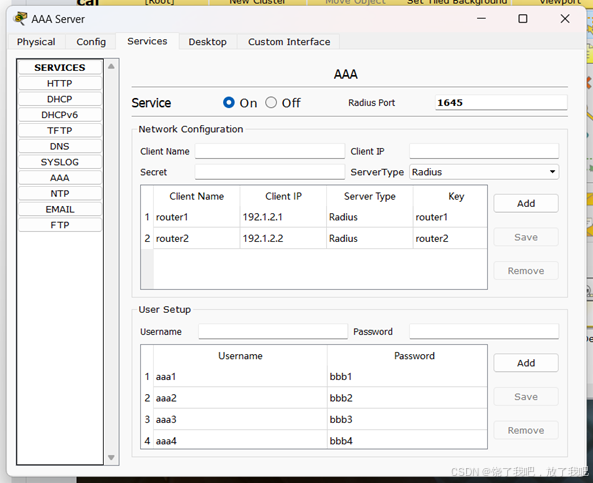Click the Radius Port field
The image size is (593, 483).
pyautogui.click(x=501, y=103)
